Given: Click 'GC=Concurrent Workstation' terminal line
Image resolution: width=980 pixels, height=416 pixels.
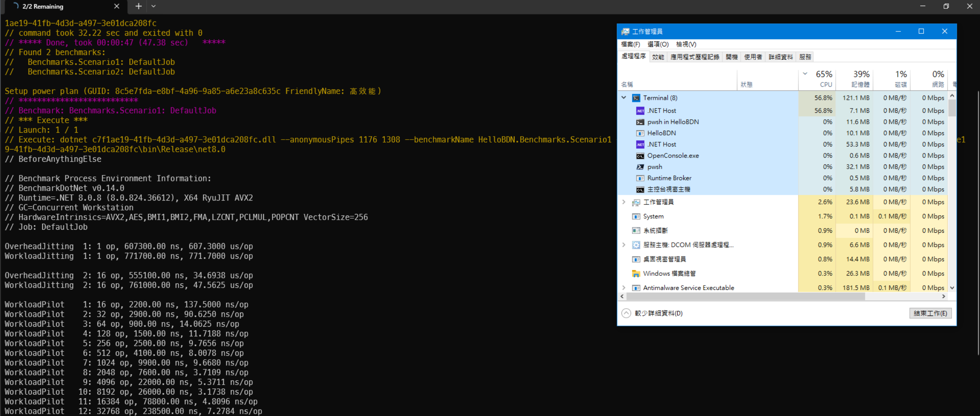Looking at the screenshot, I should 69,208.
